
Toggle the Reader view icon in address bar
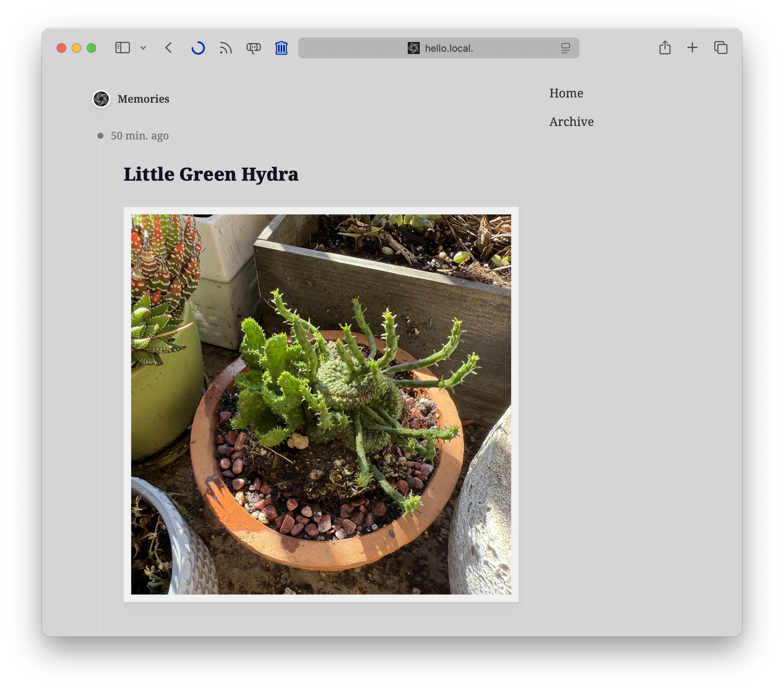565,48
